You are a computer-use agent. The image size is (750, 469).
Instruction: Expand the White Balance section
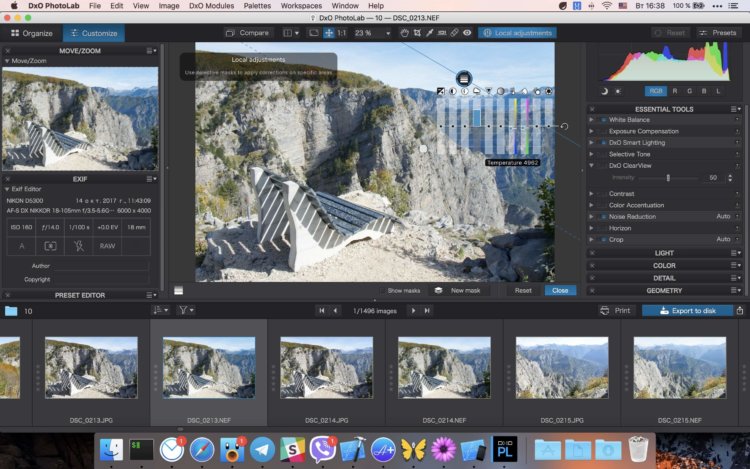click(591, 120)
